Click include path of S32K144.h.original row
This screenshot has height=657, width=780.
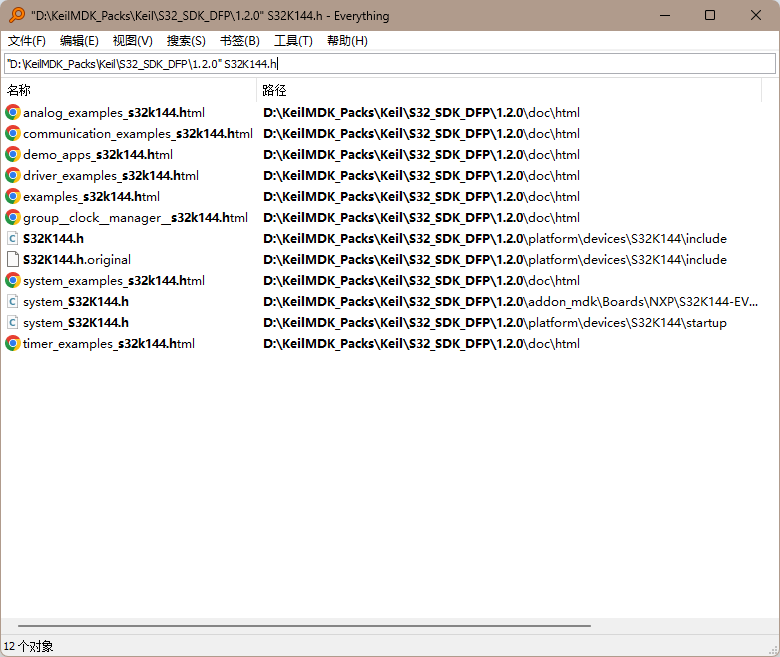[495, 260]
